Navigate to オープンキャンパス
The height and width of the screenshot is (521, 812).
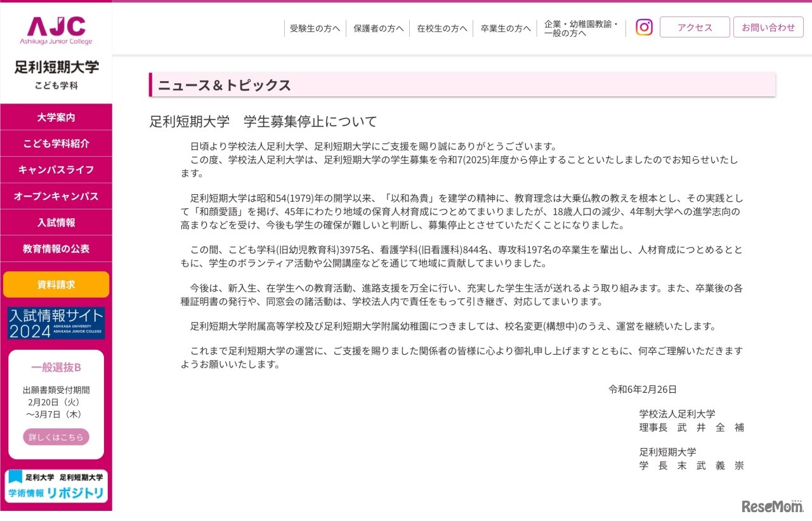pos(56,196)
